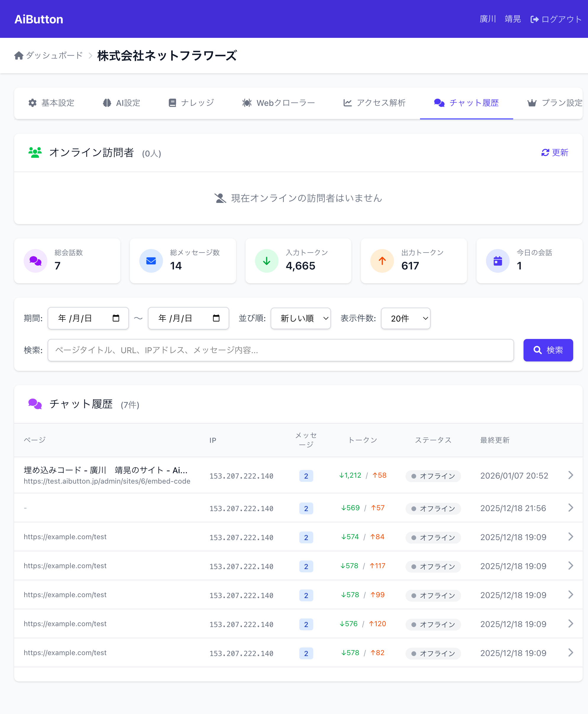Click the 総メッセージ数 envelope icon
The image size is (588, 714).
(x=151, y=261)
